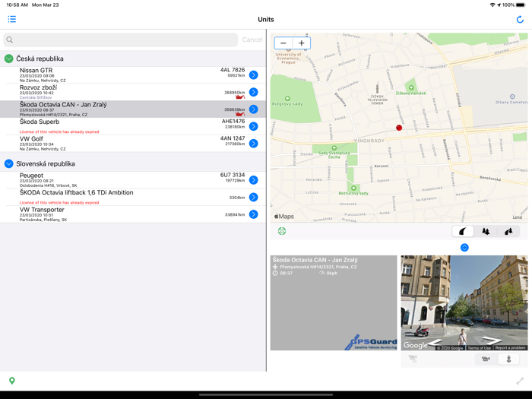Click the red vehicle marker on map
Viewport: 532px width, 399px height.
[399, 128]
